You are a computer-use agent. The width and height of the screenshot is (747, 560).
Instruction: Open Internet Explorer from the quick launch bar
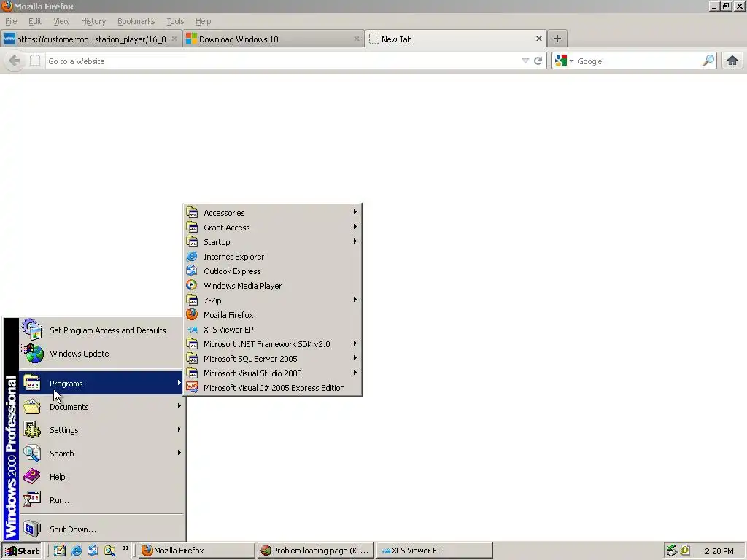(x=76, y=551)
